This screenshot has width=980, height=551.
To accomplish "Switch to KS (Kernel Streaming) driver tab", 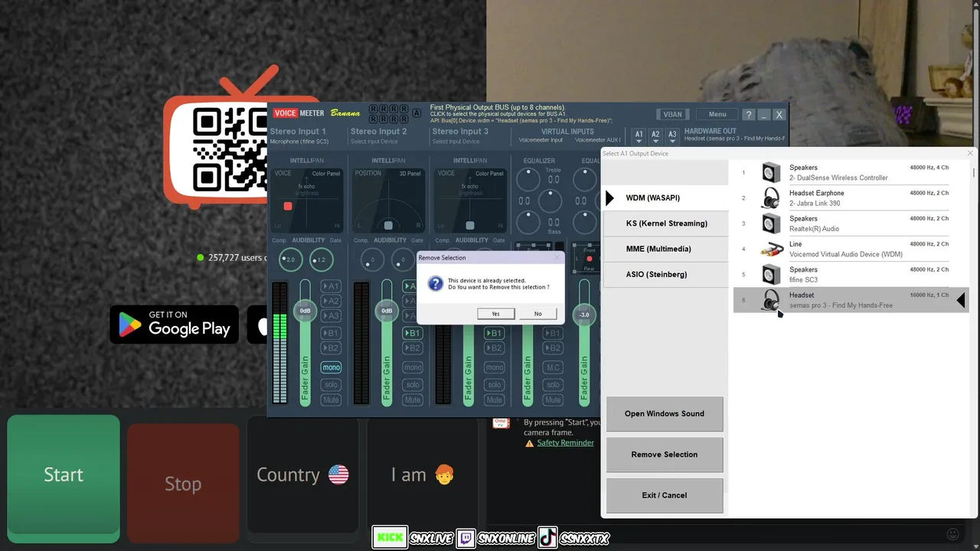I will point(665,223).
